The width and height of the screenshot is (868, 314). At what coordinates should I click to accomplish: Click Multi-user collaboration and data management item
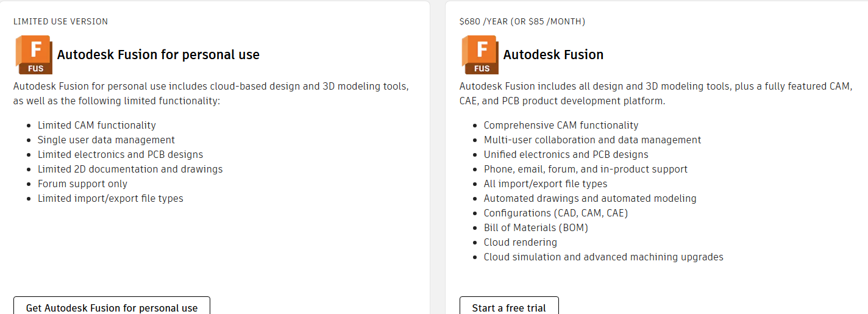[592, 140]
